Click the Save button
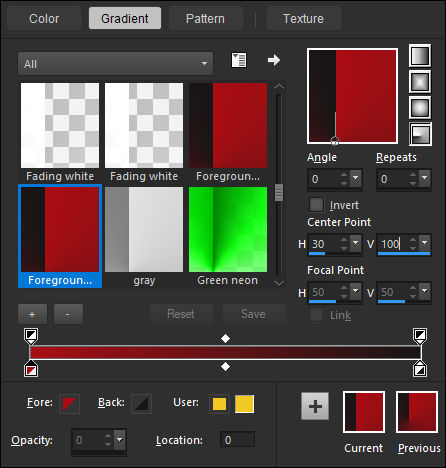Image resolution: width=446 pixels, height=468 pixels. (254, 314)
